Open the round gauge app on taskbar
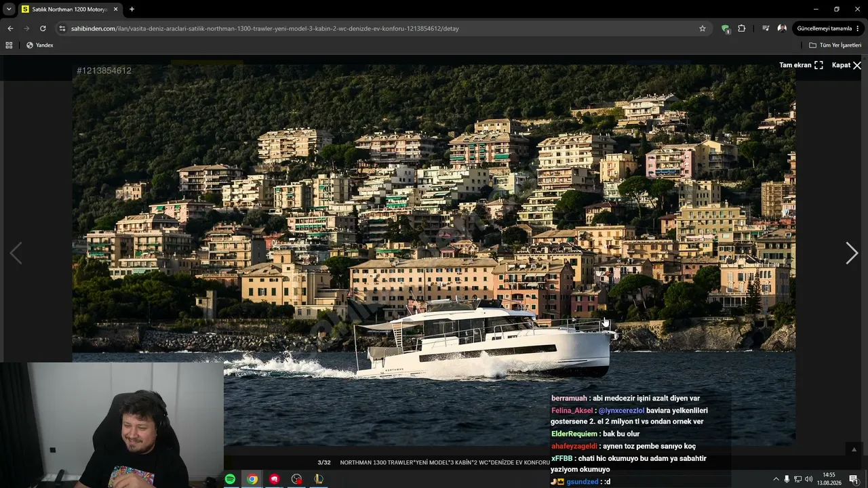Screen dimensions: 868x488 (x=296, y=479)
